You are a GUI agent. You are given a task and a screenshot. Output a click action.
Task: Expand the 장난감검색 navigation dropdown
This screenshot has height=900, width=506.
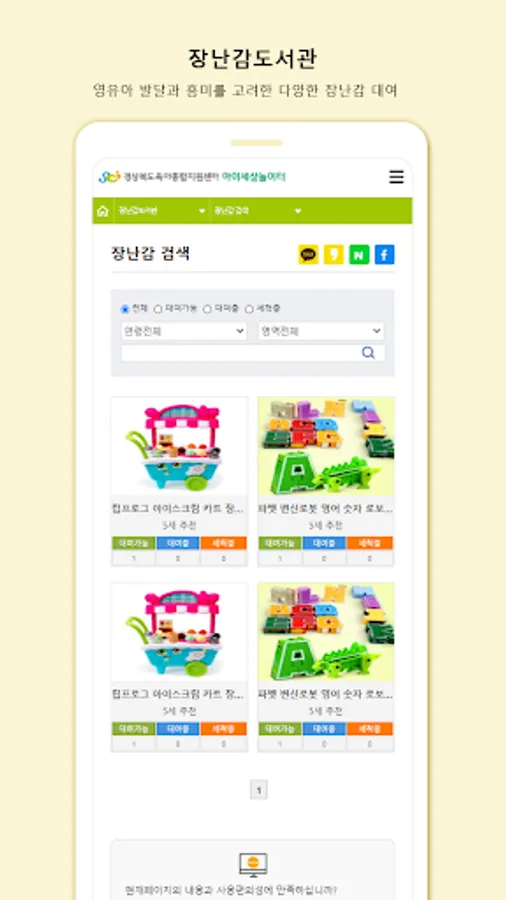click(258, 211)
